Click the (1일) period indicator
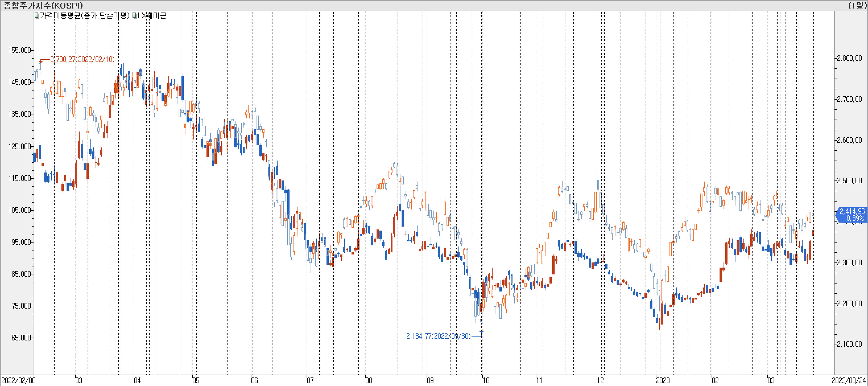This screenshot has width=868, height=386. pos(857,5)
